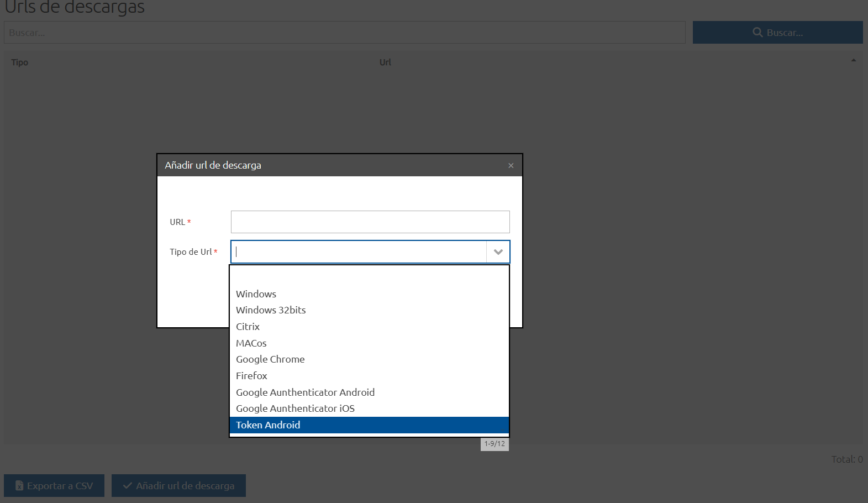Click the 1-9/12 pagination indicator
The height and width of the screenshot is (503, 868).
point(495,444)
